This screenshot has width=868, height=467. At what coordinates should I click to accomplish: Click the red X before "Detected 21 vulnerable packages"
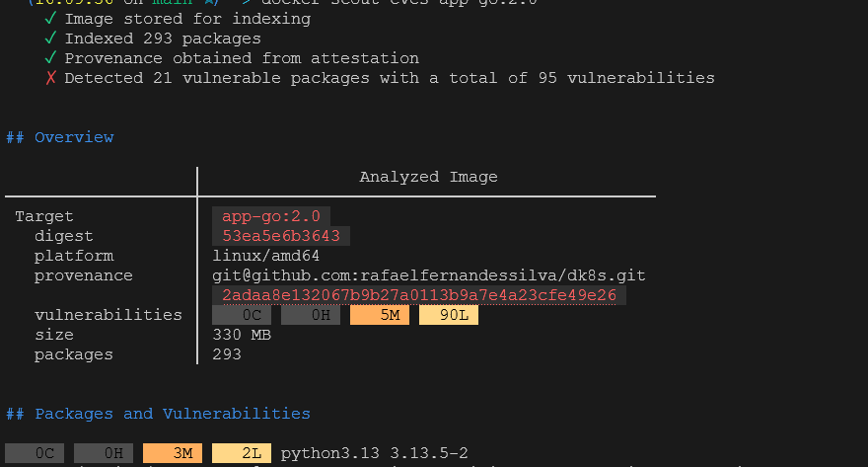tap(50, 78)
